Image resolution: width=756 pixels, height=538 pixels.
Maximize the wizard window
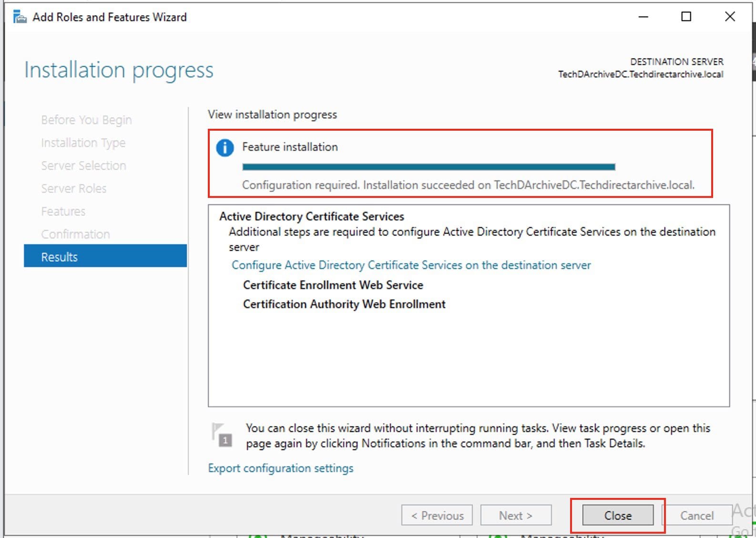(x=686, y=17)
